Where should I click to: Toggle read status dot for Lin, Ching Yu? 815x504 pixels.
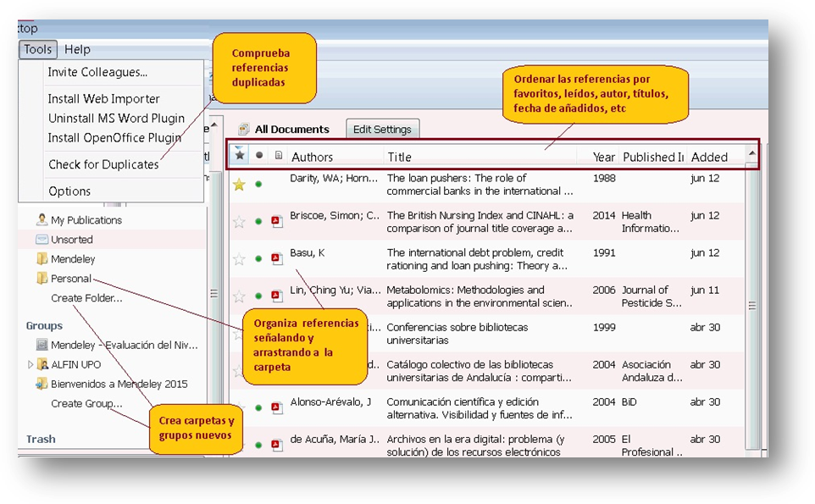258,296
